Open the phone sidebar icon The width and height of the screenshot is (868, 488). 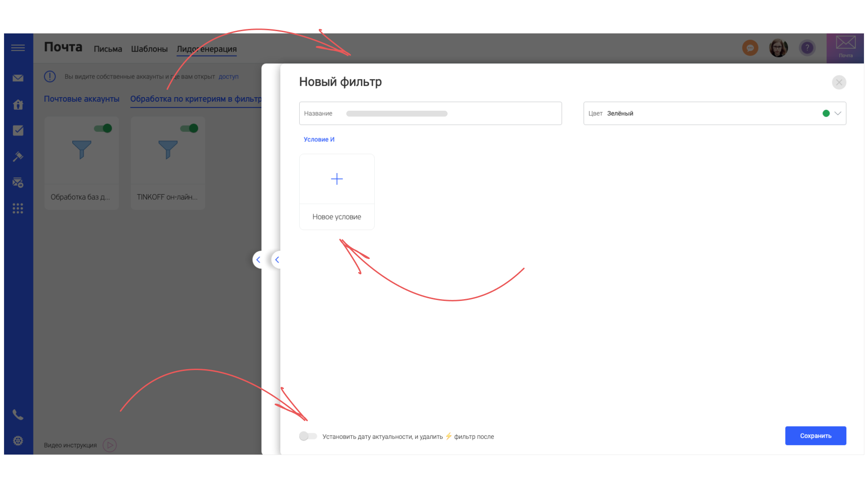(18, 414)
